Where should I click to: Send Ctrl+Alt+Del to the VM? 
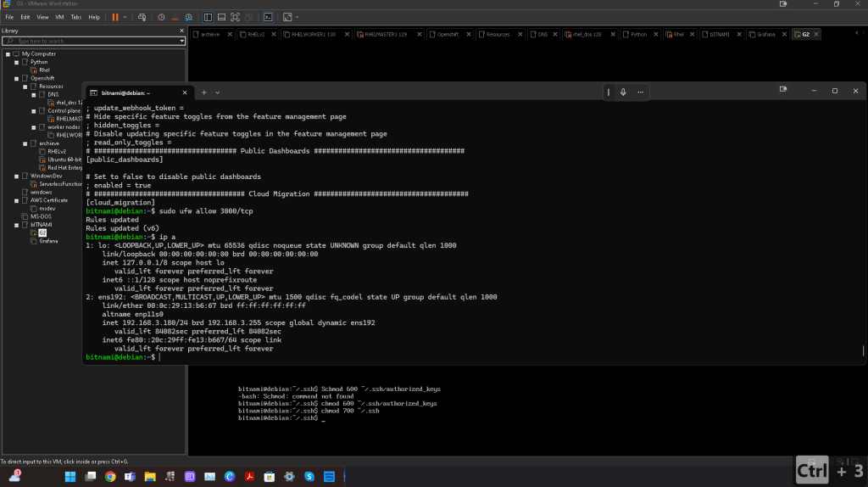[x=142, y=17]
